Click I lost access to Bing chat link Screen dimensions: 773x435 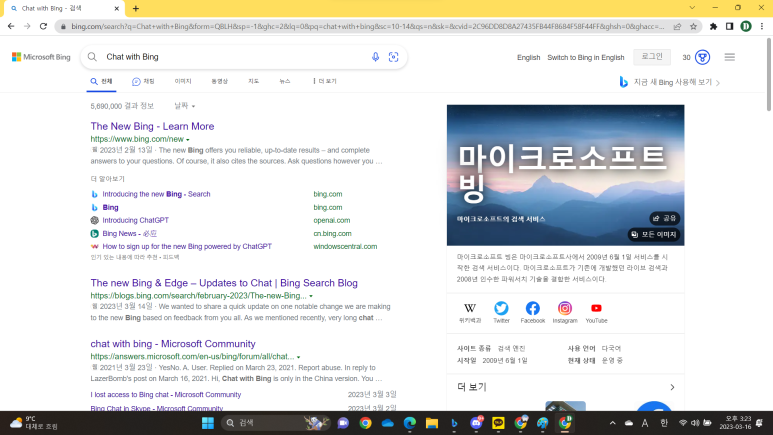point(166,395)
